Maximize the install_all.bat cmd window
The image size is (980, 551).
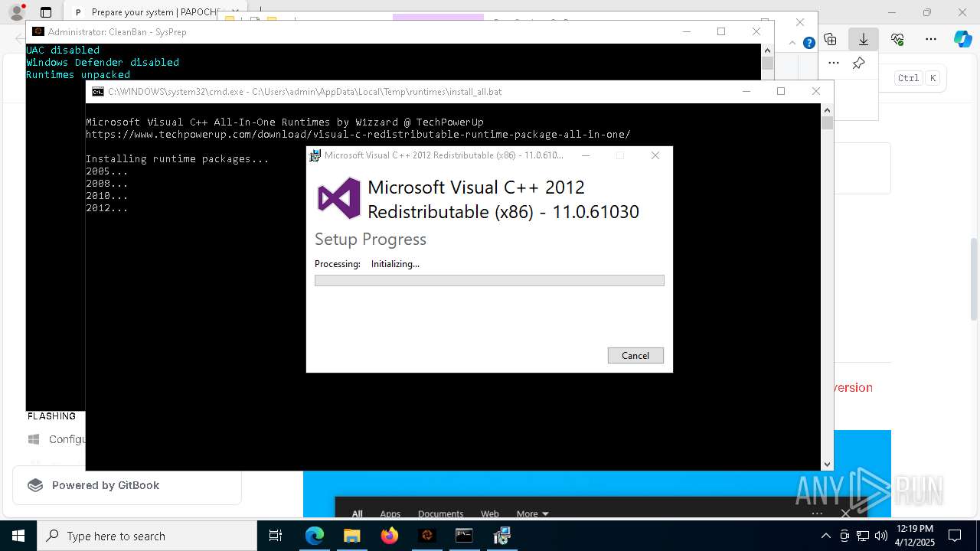click(x=781, y=91)
